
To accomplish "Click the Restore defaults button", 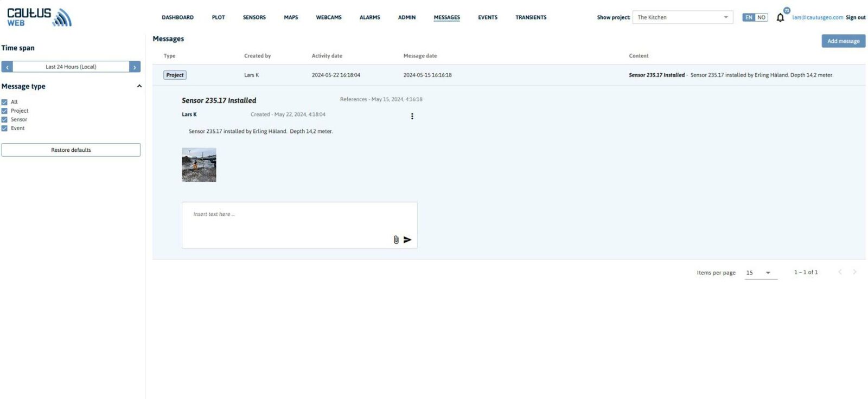I will pyautogui.click(x=71, y=150).
